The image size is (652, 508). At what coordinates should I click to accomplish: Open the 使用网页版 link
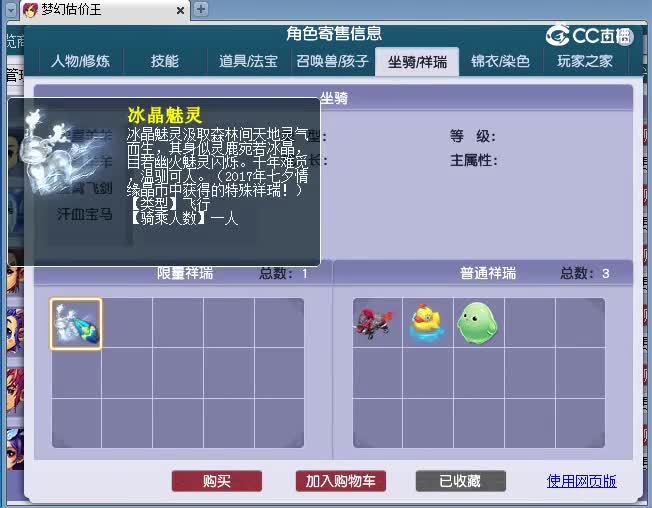(581, 481)
